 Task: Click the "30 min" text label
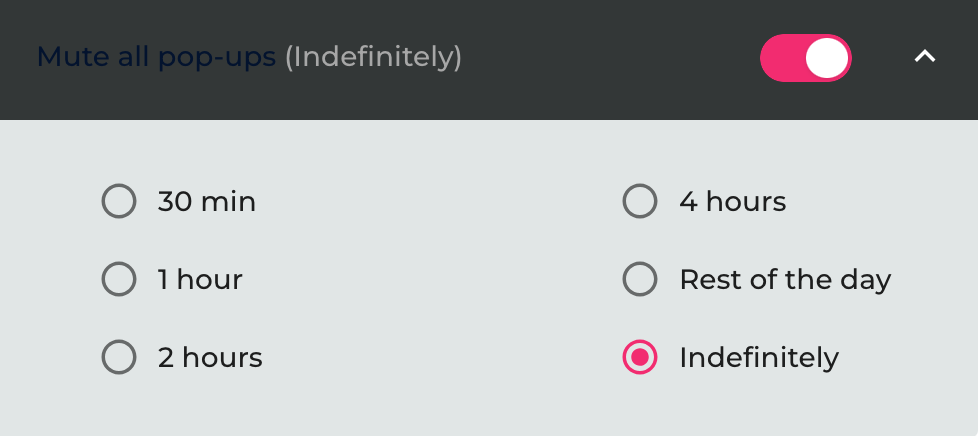coord(207,202)
